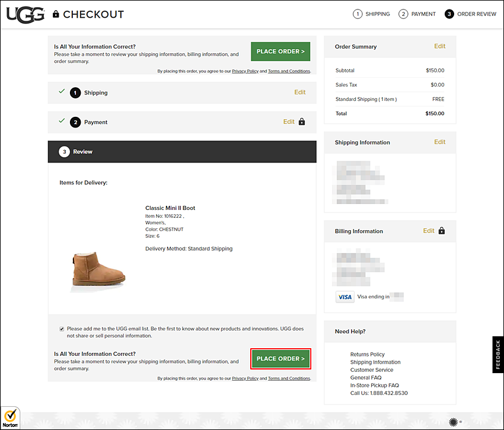Screen dimensions: 504x430
Task: Click the green checkmark beside Shipping section
Action: click(62, 91)
